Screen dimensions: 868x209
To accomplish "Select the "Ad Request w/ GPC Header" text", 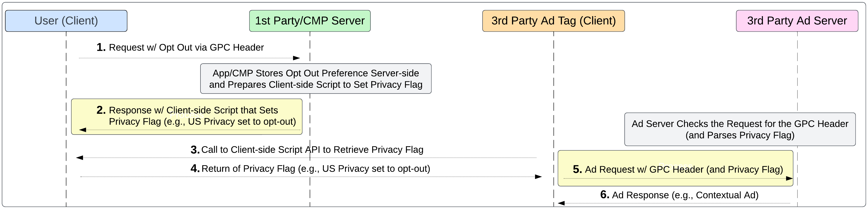I will pyautogui.click(x=684, y=170).
